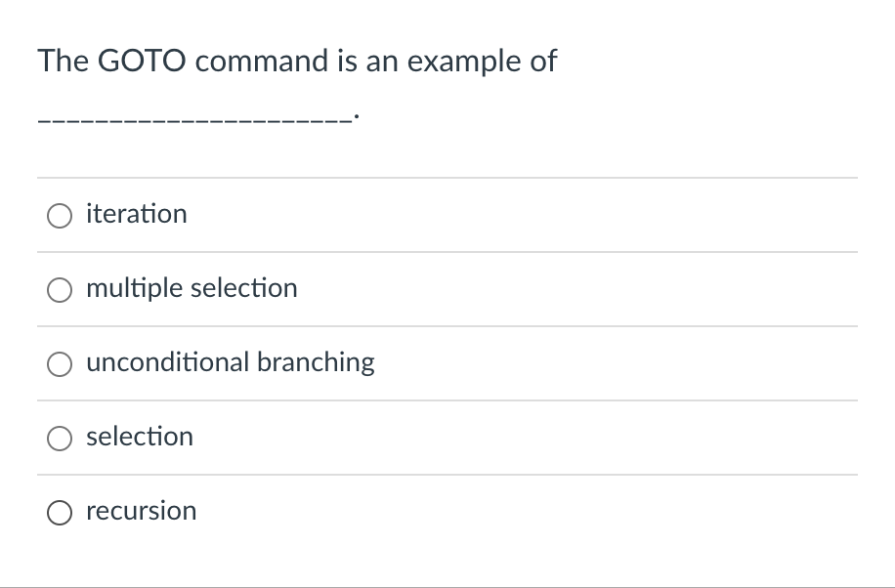Click the word "unconditional" in third option
Screen dimensions: 895x588
(x=168, y=362)
